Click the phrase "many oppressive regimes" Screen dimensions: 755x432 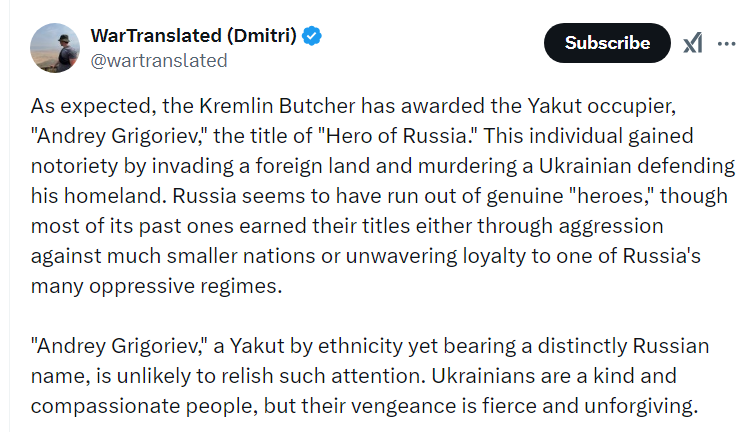(156, 286)
